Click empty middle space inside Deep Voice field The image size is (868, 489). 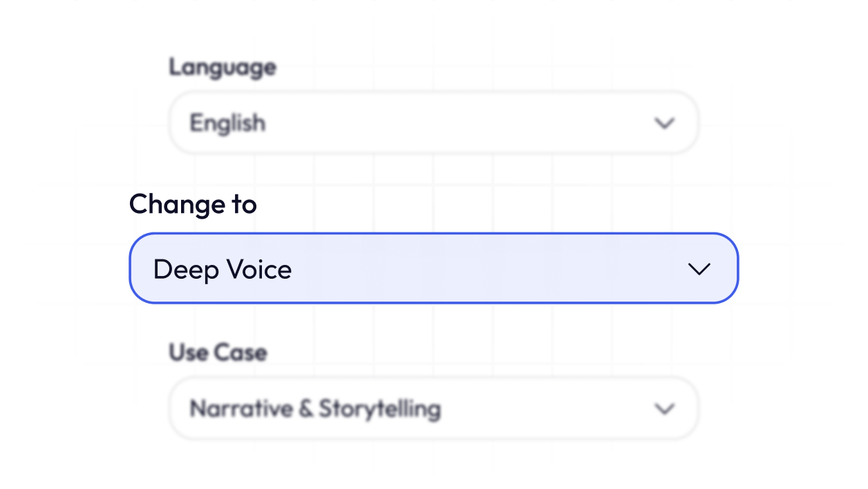(484, 269)
